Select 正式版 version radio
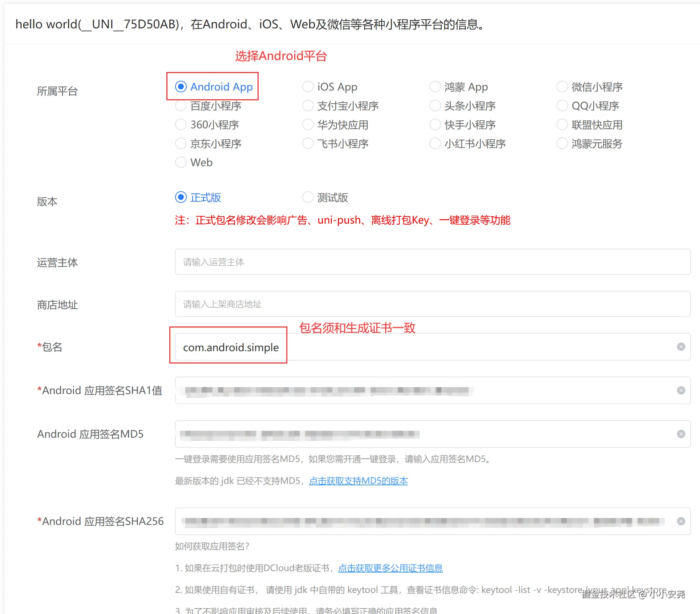Image resolution: width=700 pixels, height=614 pixels. click(181, 197)
